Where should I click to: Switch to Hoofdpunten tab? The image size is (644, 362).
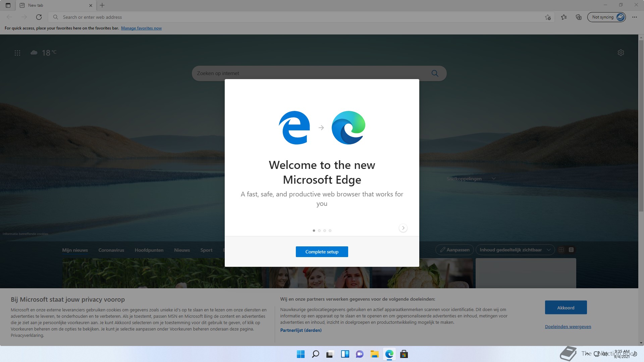[149, 250]
